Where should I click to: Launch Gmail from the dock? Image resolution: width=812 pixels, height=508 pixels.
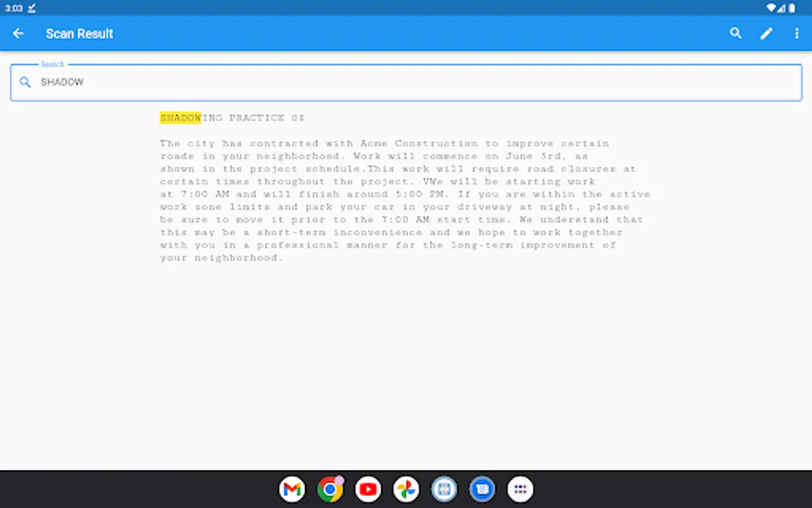[x=292, y=489]
